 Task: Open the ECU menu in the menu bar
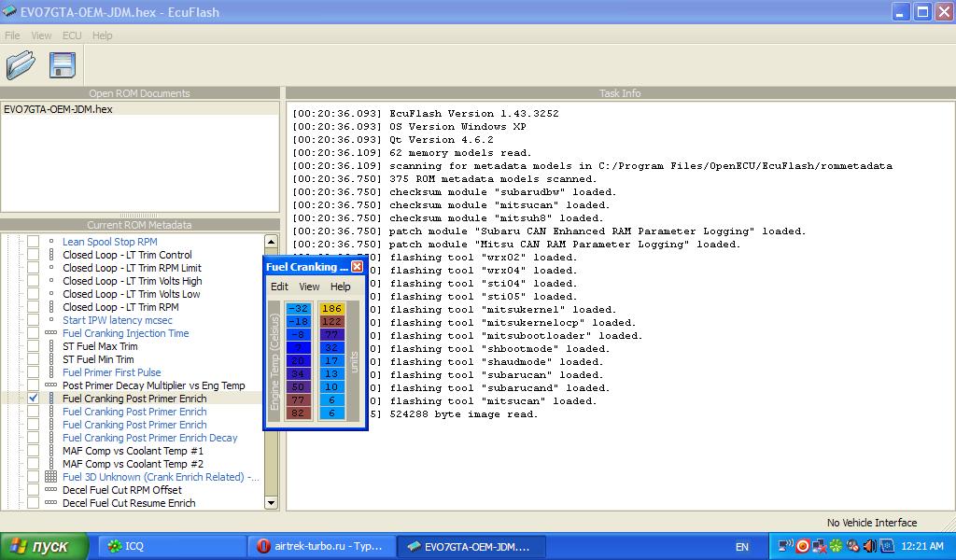[72, 35]
